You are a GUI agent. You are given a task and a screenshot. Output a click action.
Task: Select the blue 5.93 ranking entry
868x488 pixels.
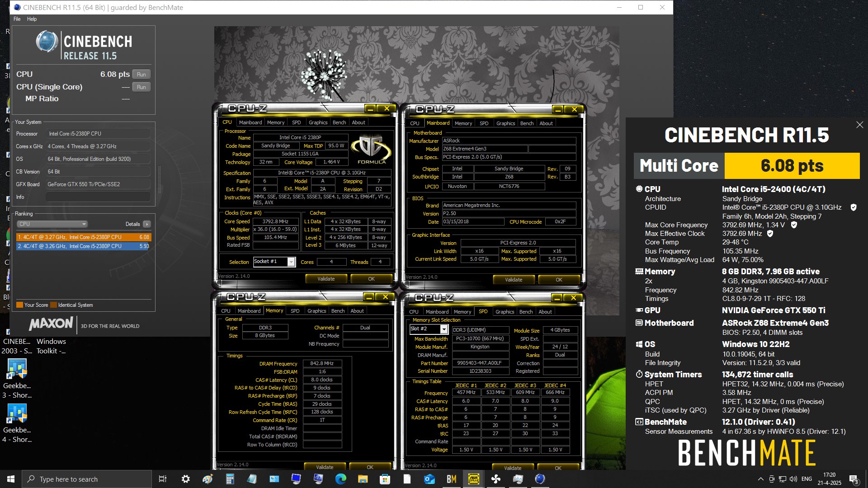coord(84,246)
